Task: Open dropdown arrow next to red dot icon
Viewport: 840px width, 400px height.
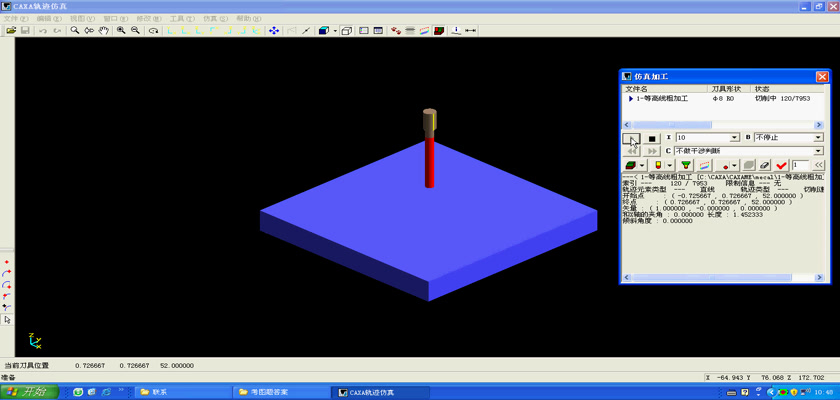Action: click(x=735, y=165)
